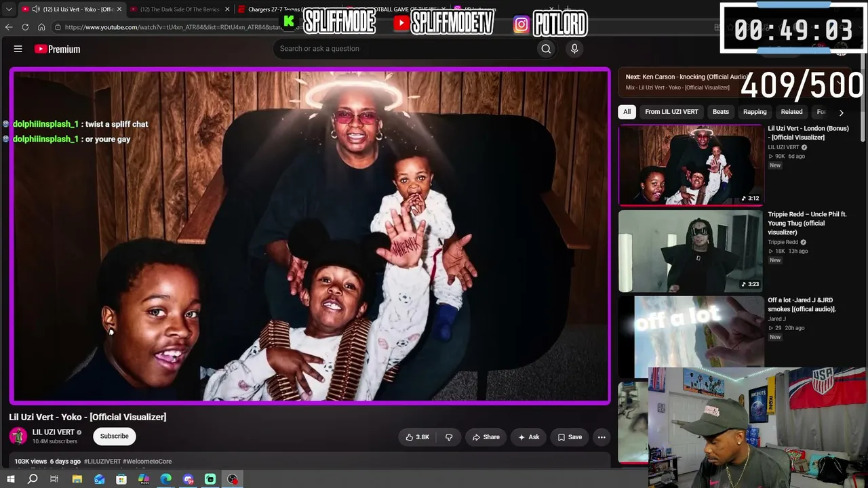This screenshot has width=868, height=488.
Task: Open Discord from the taskbar
Action: coord(189,479)
